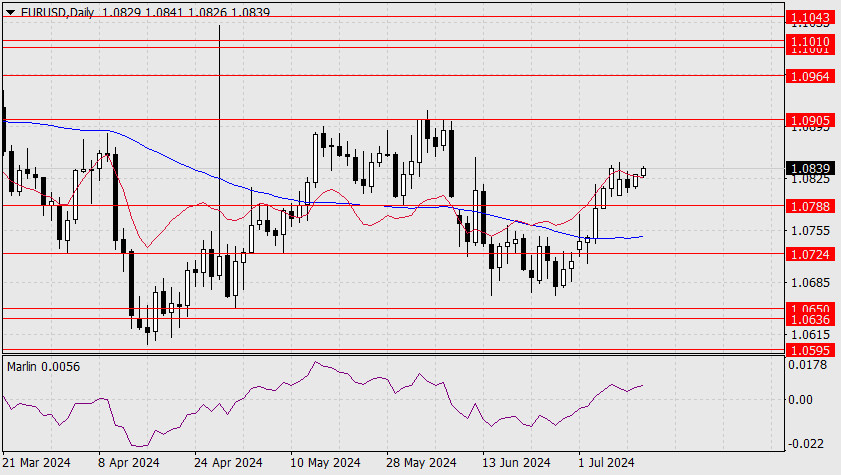841x475 pixels.
Task: Click the right end of blue moving average
Action: 642,236
